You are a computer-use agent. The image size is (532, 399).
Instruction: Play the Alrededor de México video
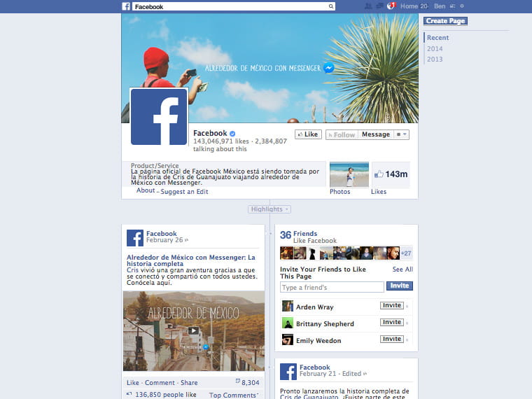[x=193, y=330]
